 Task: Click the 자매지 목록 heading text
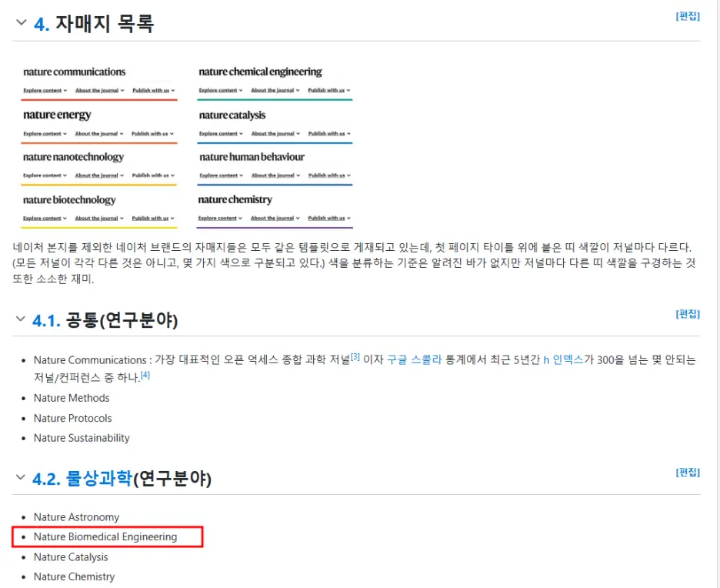[105, 23]
